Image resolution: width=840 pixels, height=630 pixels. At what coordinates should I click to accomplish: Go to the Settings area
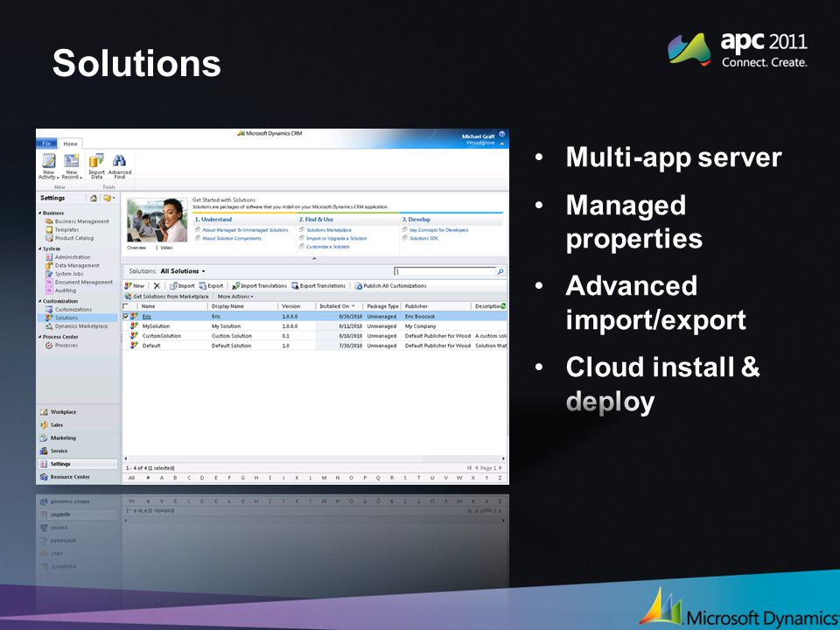tap(78, 464)
